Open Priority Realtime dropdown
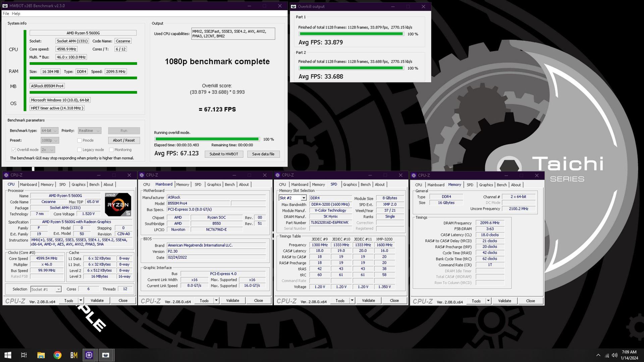This screenshot has height=362, width=644. coord(90,131)
